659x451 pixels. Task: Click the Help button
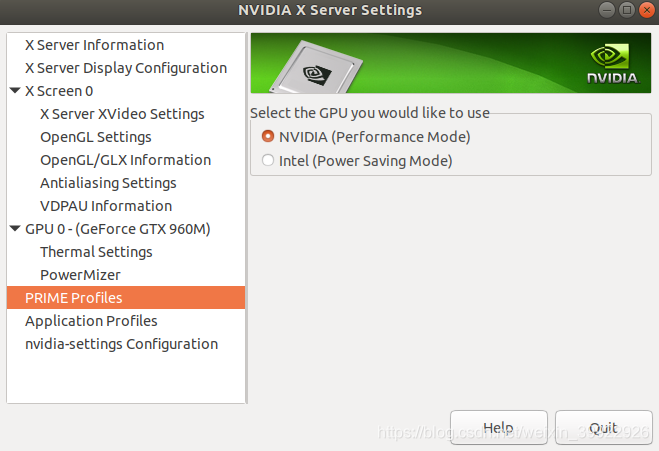tap(499, 427)
